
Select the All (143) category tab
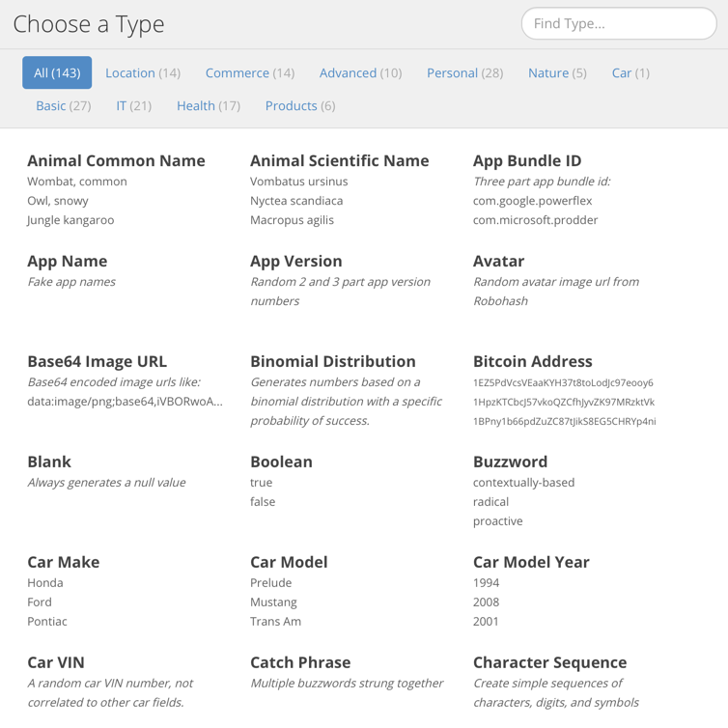pyautogui.click(x=57, y=72)
